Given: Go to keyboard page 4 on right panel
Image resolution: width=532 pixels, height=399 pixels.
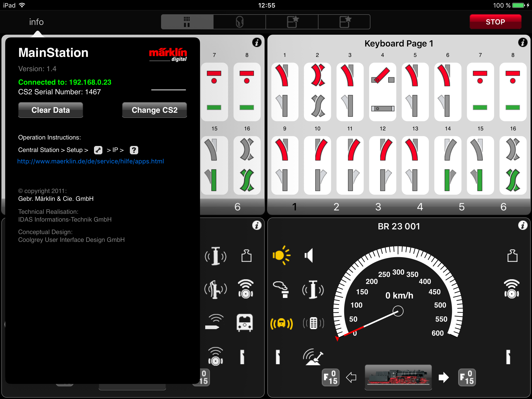Looking at the screenshot, I should [420, 207].
